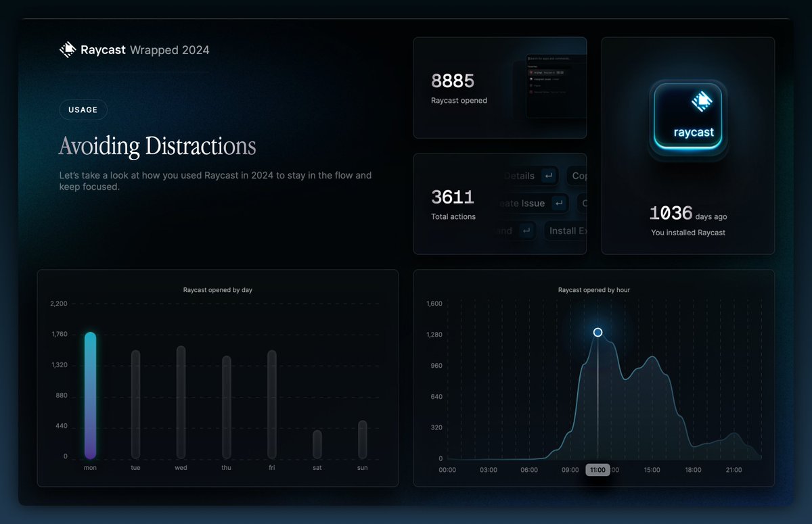Click the 8885 Raycast opened number
Image resolution: width=812 pixels, height=524 pixels.
(x=453, y=81)
